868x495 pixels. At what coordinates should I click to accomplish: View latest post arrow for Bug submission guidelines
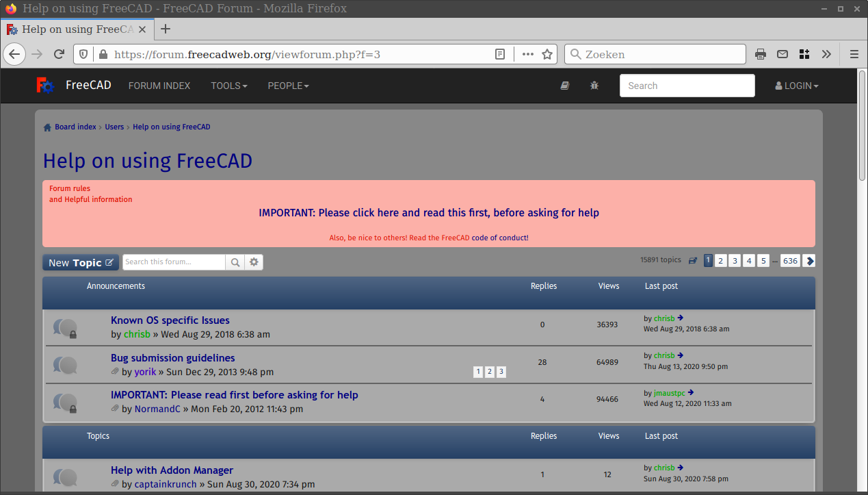coord(681,356)
